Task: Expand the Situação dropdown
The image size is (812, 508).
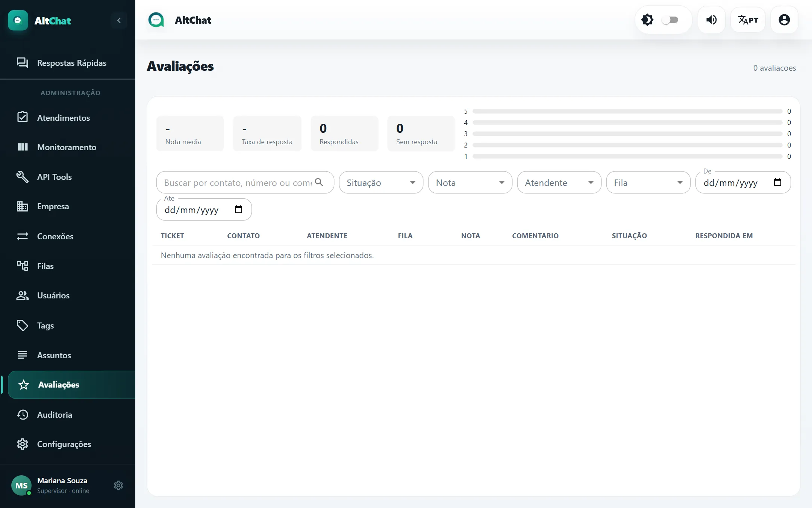Action: pos(381,183)
